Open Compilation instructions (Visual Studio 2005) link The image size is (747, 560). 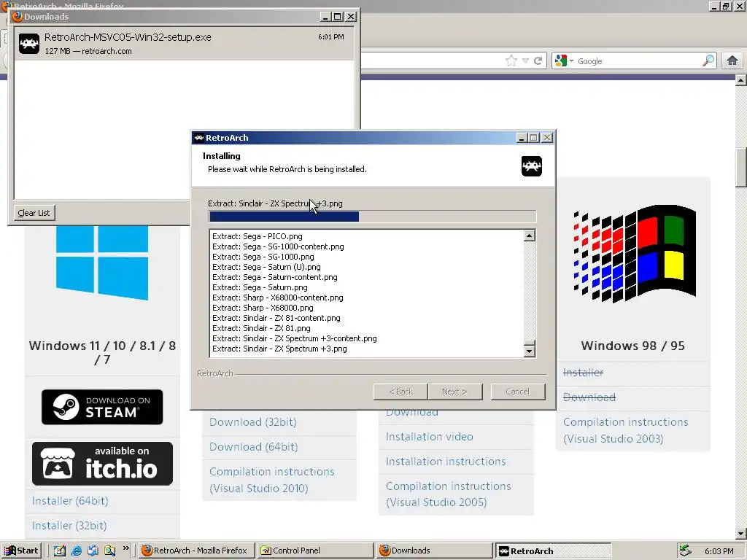449,494
